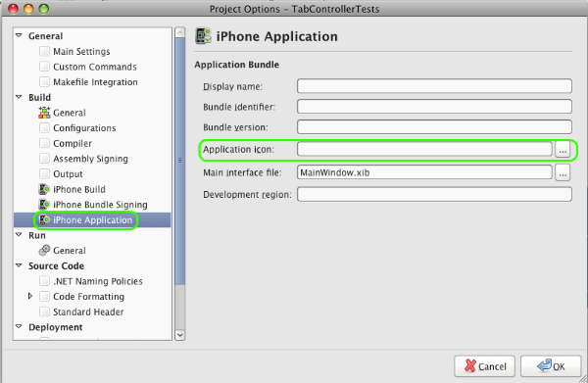588x383 pixels.
Task: Select General under Run
Action: 70,251
